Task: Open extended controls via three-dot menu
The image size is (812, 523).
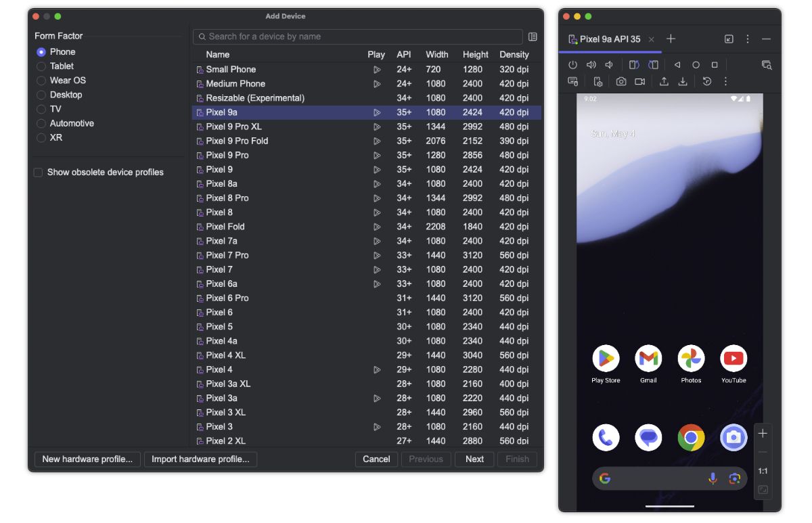Action: pos(725,81)
